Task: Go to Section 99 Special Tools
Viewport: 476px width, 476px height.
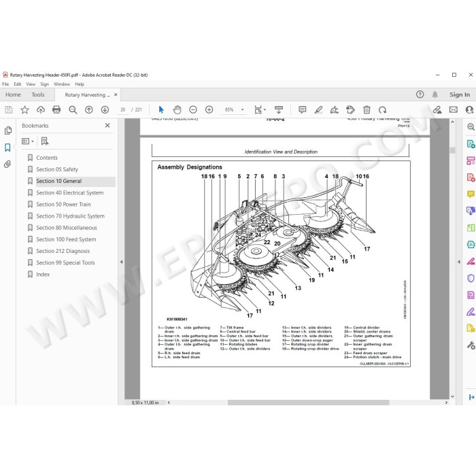Action: [x=65, y=262]
